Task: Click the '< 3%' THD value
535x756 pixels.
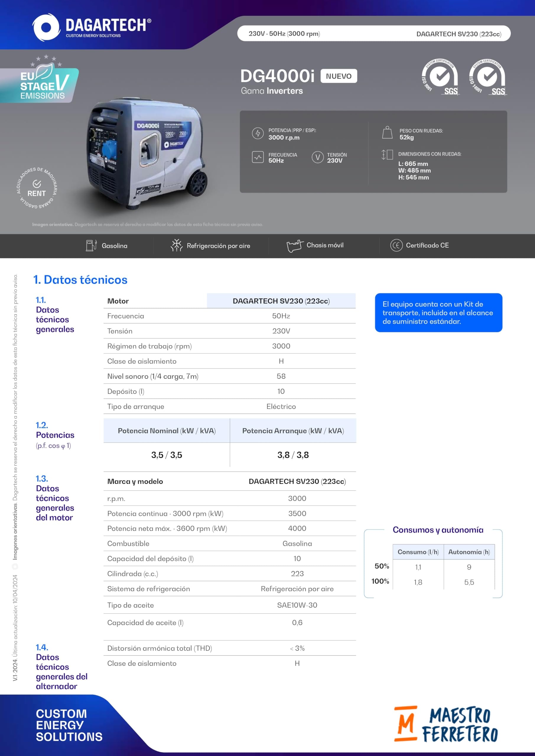Action: (x=297, y=648)
